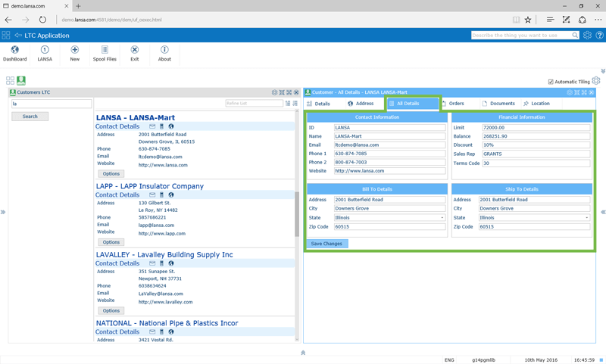Click the settings gear in Customers LTC header
Image resolution: width=606 pixels, height=364 pixels.
(x=274, y=92)
